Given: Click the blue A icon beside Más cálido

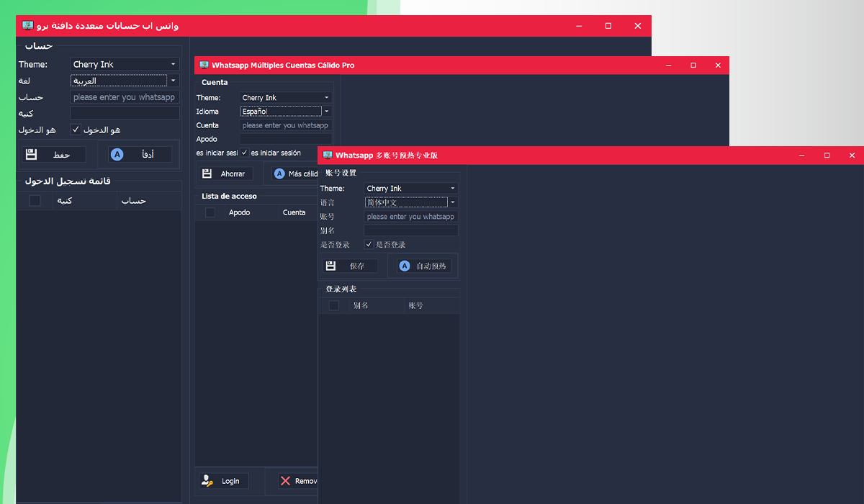Looking at the screenshot, I should click(x=279, y=174).
